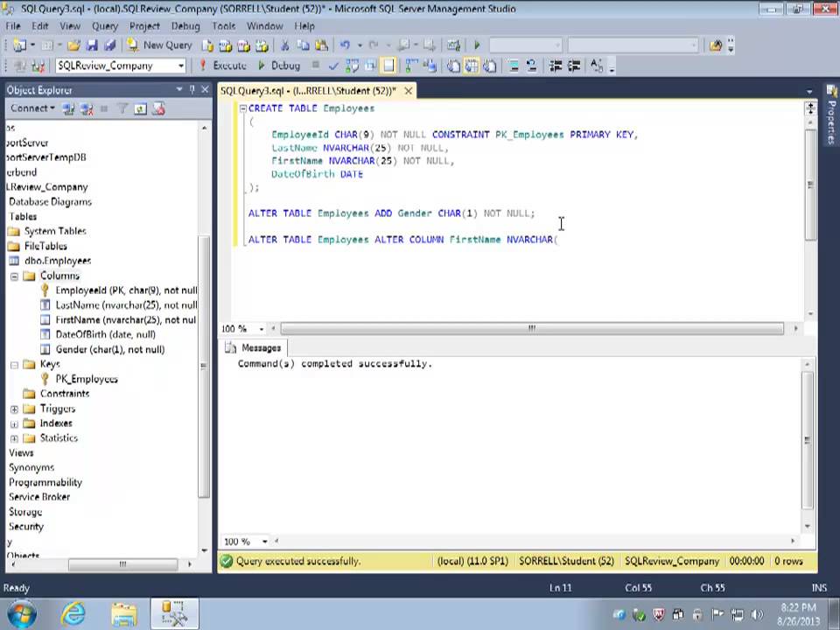Collapse the CREATE TABLE code block
840x630 pixels.
(242, 108)
